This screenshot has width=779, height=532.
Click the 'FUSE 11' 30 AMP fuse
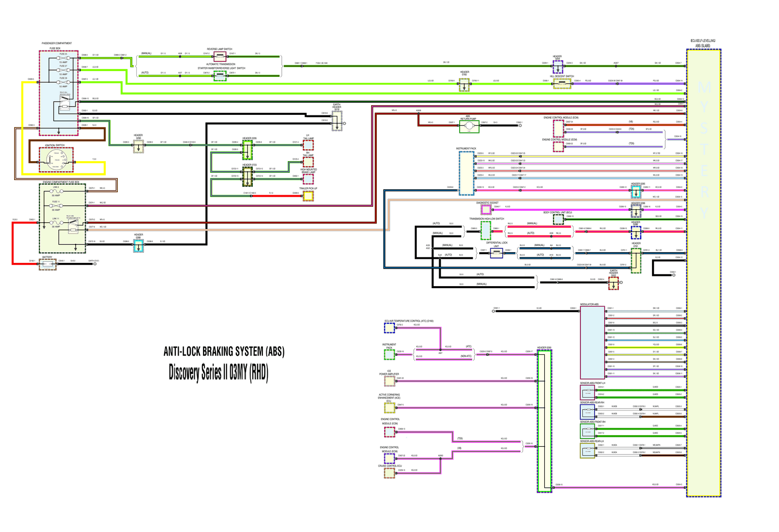[56, 206]
